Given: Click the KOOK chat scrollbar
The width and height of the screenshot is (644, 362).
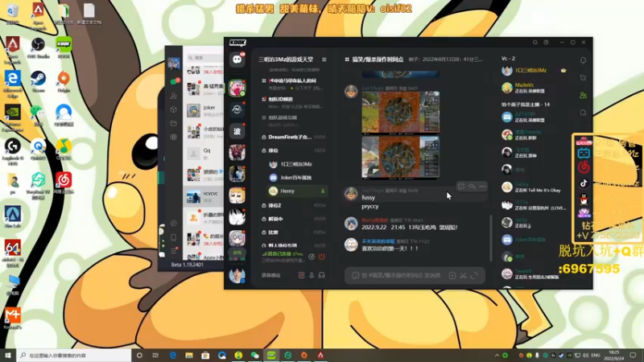Looking at the screenshot, I should (x=491, y=238).
